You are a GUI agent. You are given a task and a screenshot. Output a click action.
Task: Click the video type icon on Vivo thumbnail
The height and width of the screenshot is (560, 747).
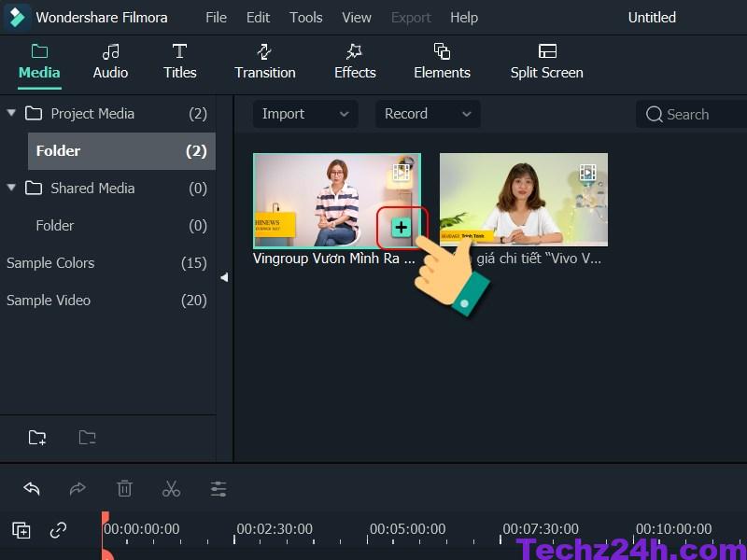pos(588,173)
